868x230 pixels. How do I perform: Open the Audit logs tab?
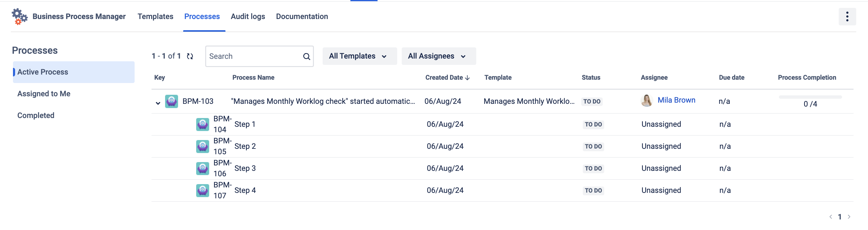(x=248, y=17)
